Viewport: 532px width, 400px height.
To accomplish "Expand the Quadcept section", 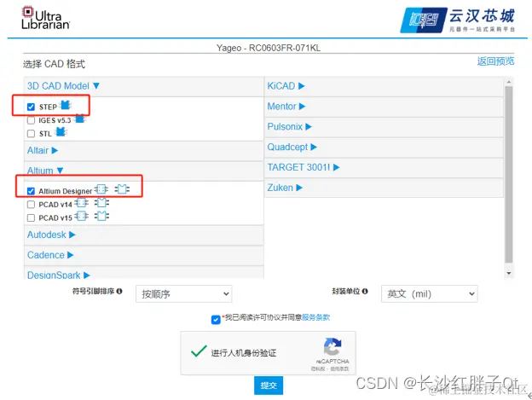I will pos(292,147).
